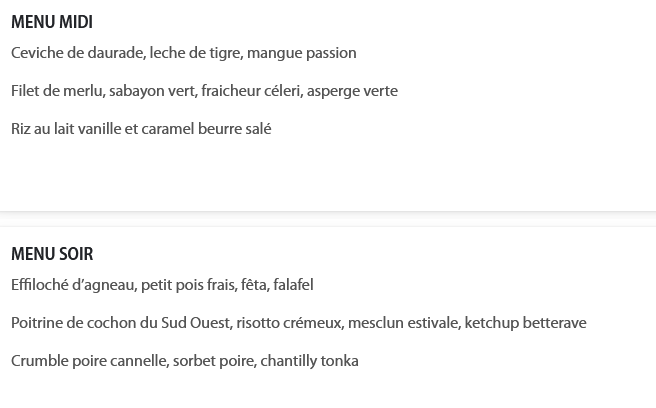Click the words "sabayon vert"

pos(152,91)
